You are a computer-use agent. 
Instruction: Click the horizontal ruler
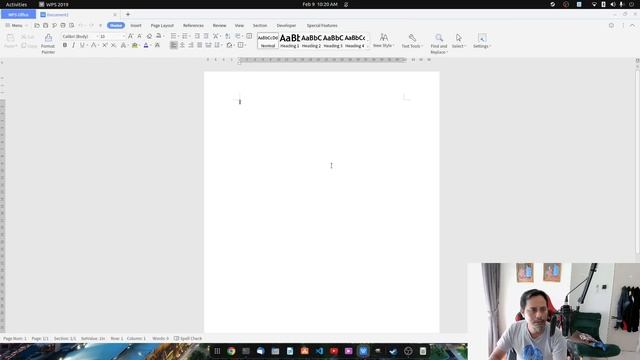tap(322, 60)
